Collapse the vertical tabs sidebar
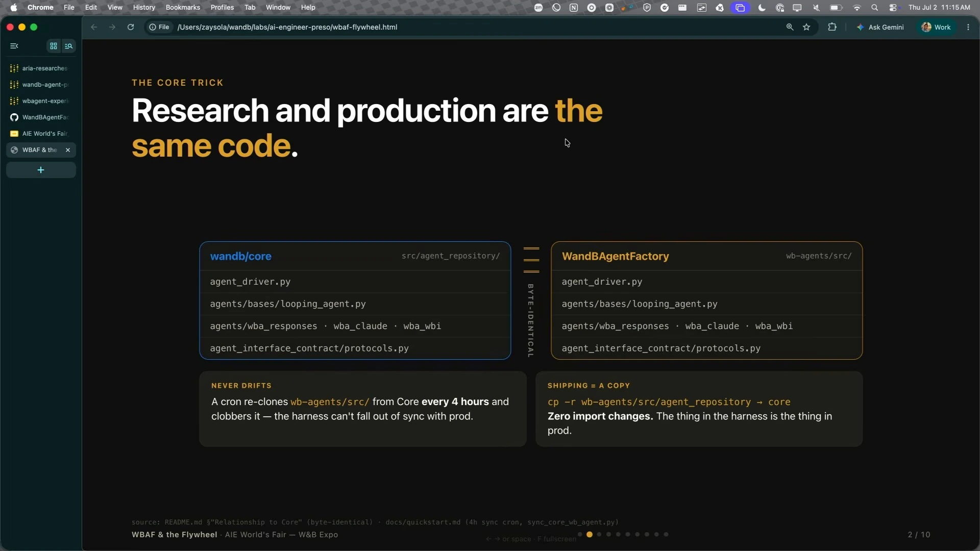 pos(14,46)
